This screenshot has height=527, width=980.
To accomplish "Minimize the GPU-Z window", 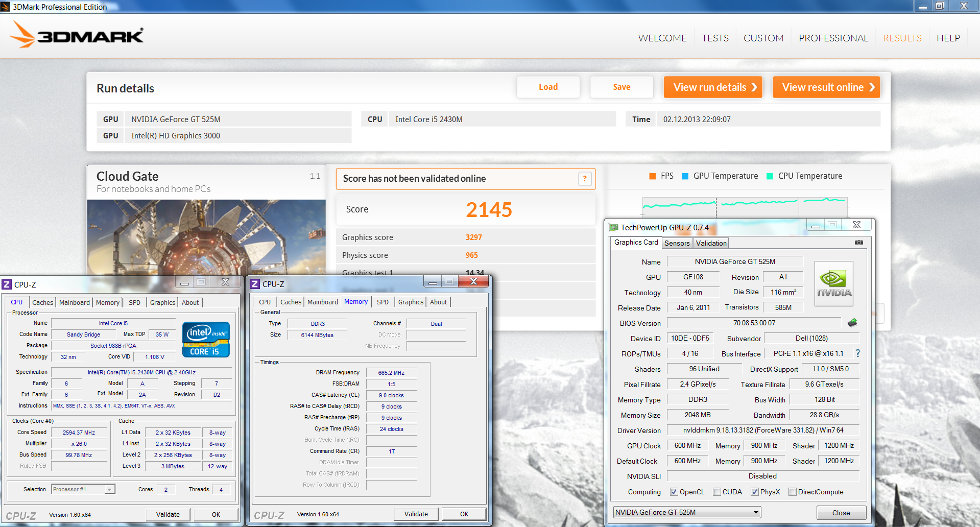I will [x=816, y=226].
